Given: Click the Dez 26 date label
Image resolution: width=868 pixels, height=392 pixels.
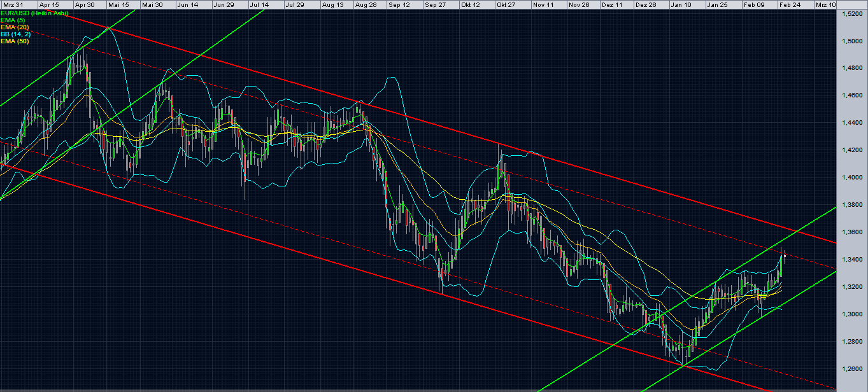Looking at the screenshot, I should [x=646, y=4].
